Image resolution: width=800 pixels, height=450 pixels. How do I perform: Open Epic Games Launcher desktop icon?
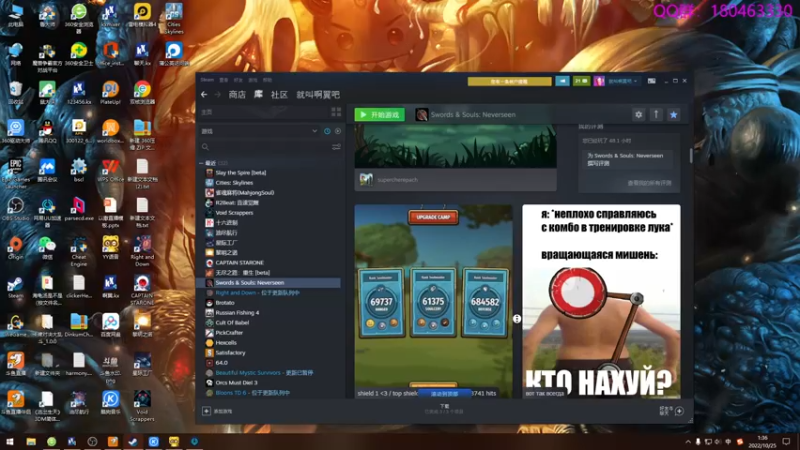[x=15, y=172]
